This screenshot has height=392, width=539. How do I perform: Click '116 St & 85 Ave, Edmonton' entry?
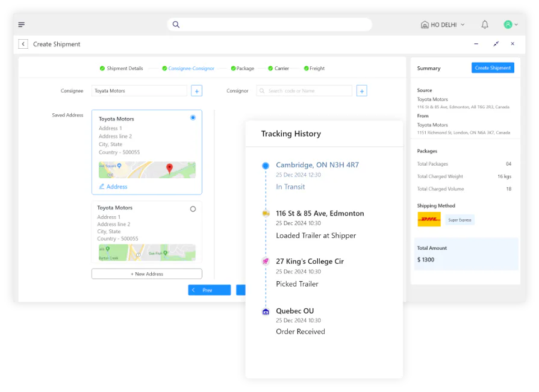(320, 213)
